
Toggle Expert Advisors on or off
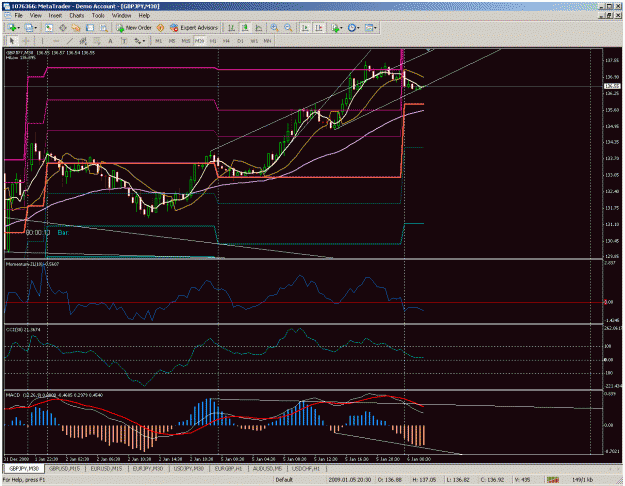[x=194, y=28]
